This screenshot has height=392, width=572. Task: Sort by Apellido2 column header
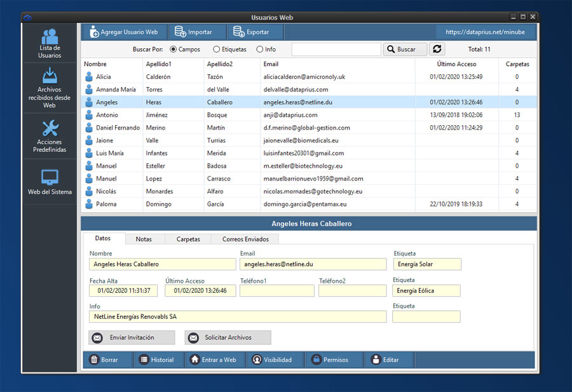pos(220,64)
